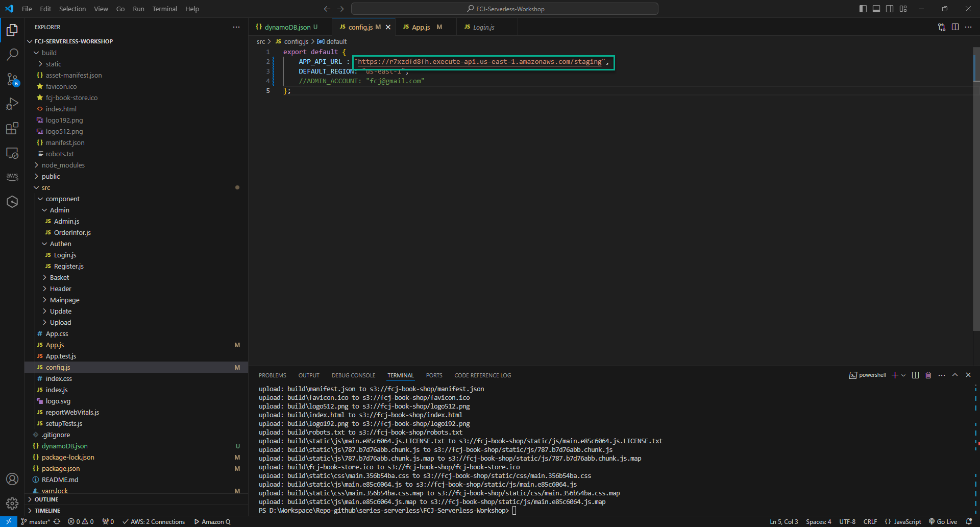
Task: Open the Extensions view
Action: click(12, 128)
